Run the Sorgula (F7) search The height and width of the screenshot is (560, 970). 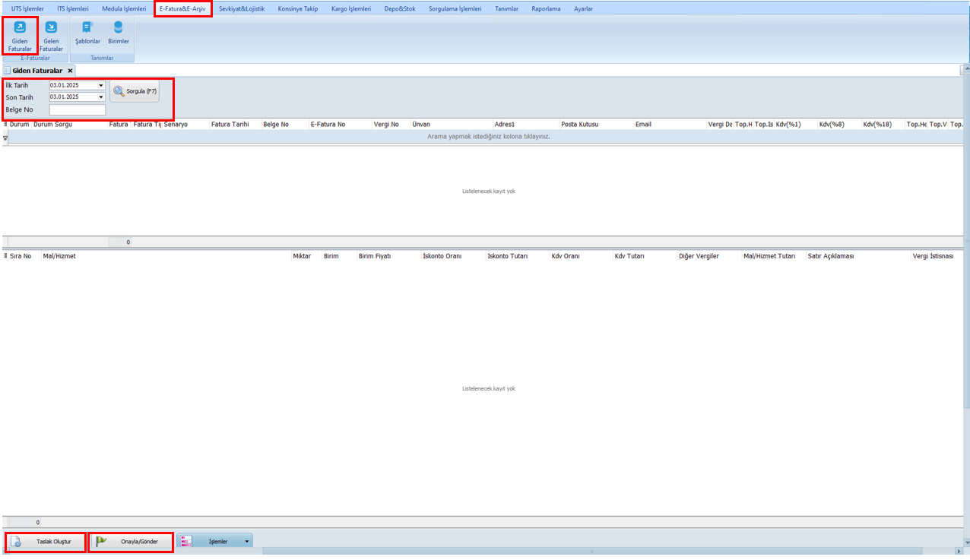pyautogui.click(x=135, y=91)
